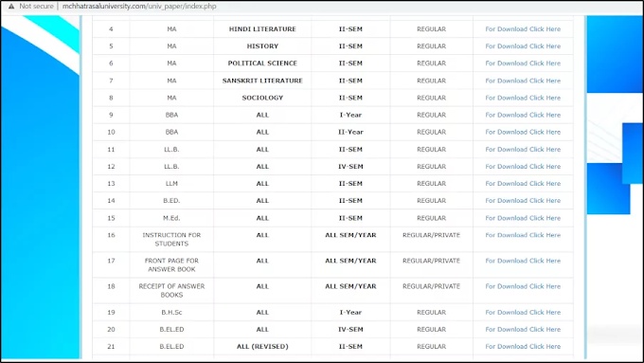The width and height of the screenshot is (644, 363).
Task: Click the SOCIOLOGY subject cell
Action: point(262,98)
